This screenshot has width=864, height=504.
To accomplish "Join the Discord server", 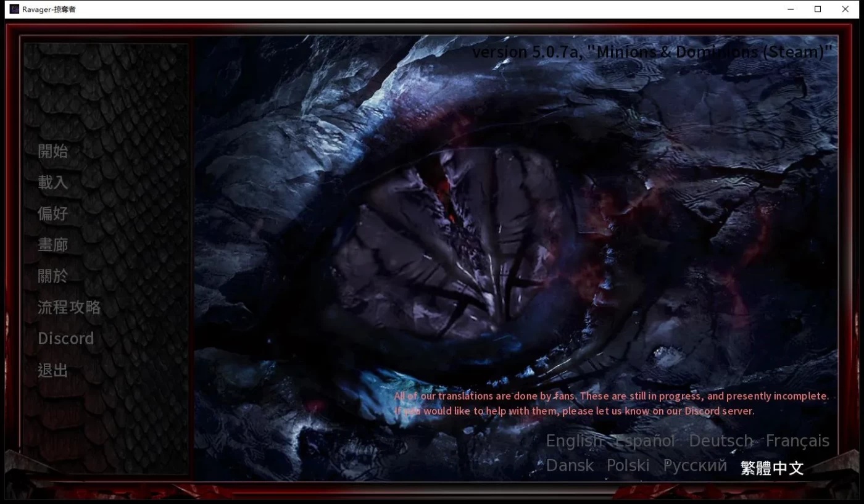I will coord(65,338).
